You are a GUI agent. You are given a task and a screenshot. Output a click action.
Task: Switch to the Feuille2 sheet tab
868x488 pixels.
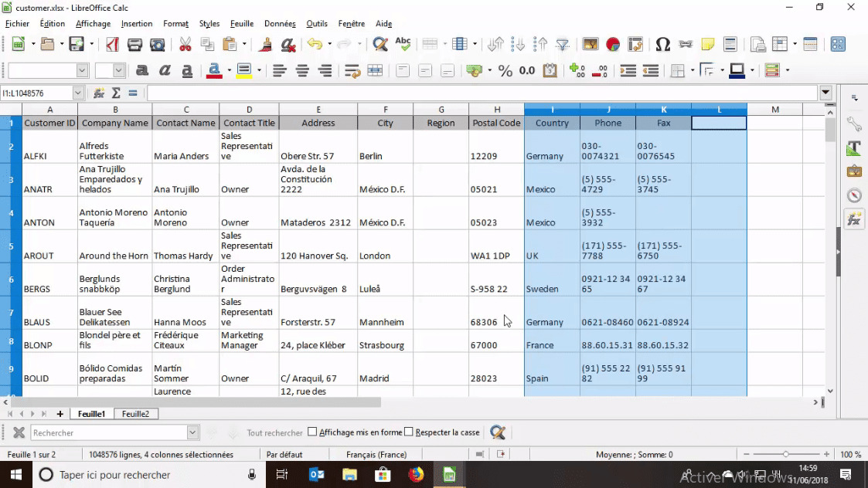pyautogui.click(x=135, y=414)
